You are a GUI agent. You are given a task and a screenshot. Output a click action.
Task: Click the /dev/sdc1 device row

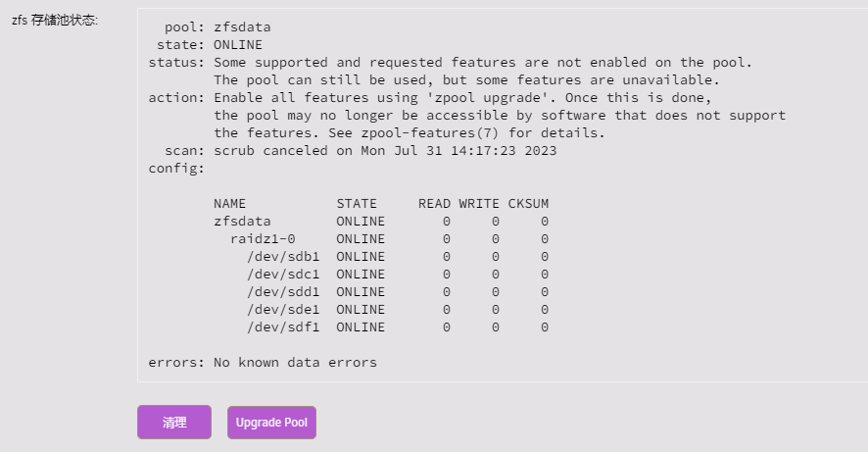[398, 275]
